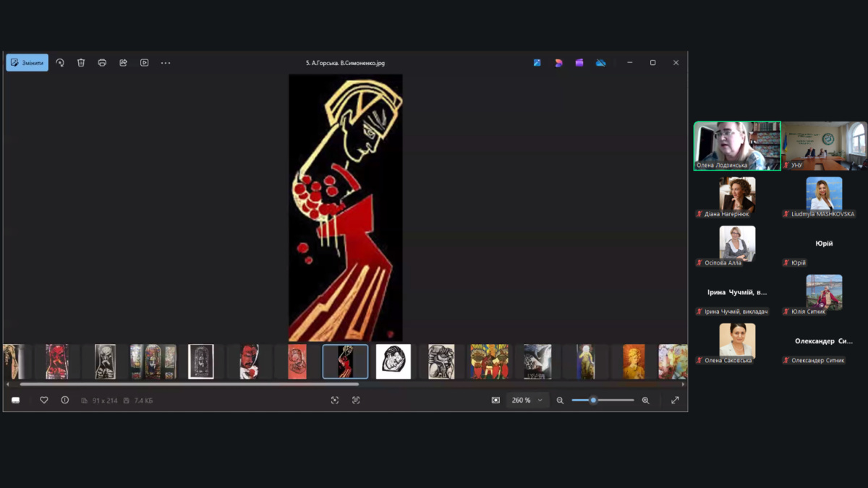Select the black-and-white portrait thumbnail on white background
868x488 pixels.
pos(393,361)
